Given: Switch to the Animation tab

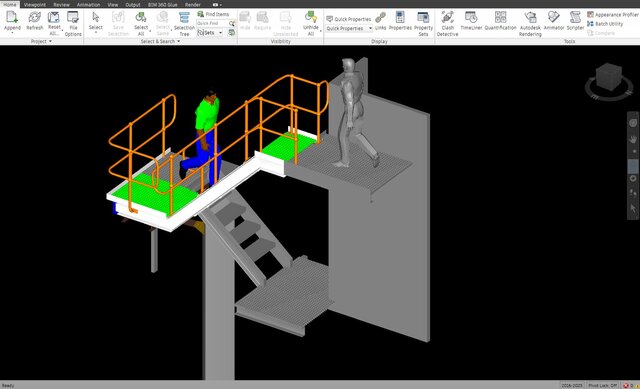Looking at the screenshot, I should (x=88, y=4).
